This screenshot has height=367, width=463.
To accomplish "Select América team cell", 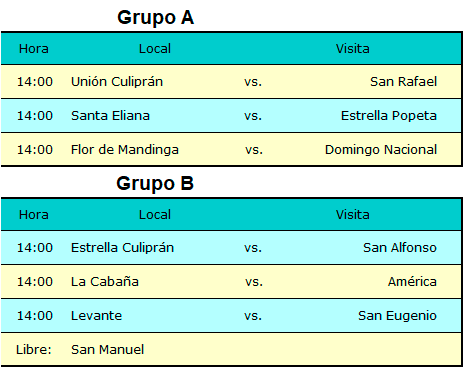I will tap(412, 282).
